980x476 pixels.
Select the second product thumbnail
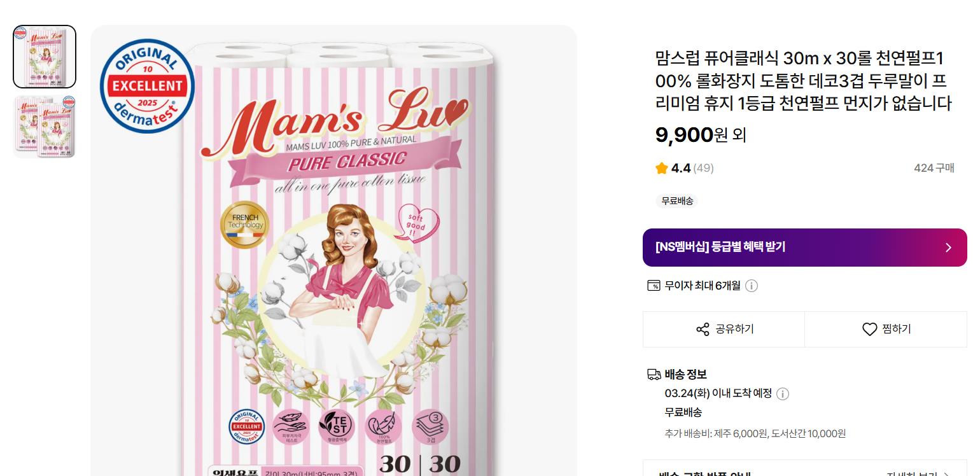(45, 127)
